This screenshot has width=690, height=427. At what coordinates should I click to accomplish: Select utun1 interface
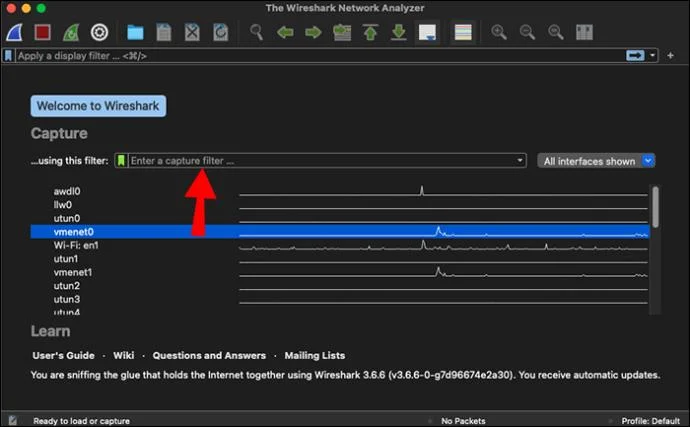click(x=66, y=259)
